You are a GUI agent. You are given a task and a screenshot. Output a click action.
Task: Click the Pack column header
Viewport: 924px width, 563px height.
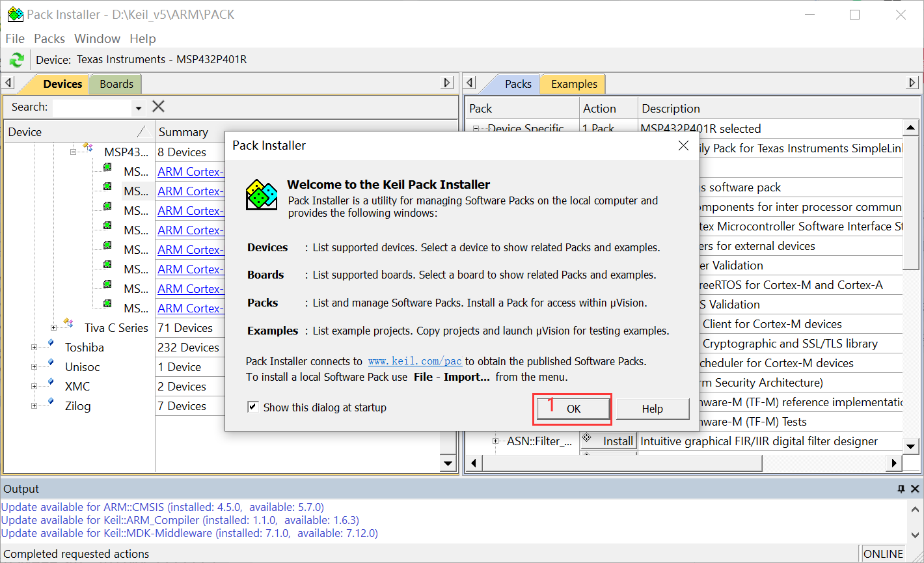click(523, 109)
